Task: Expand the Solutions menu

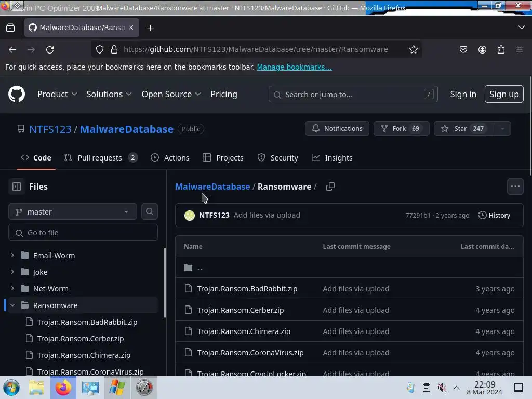Action: [109, 94]
